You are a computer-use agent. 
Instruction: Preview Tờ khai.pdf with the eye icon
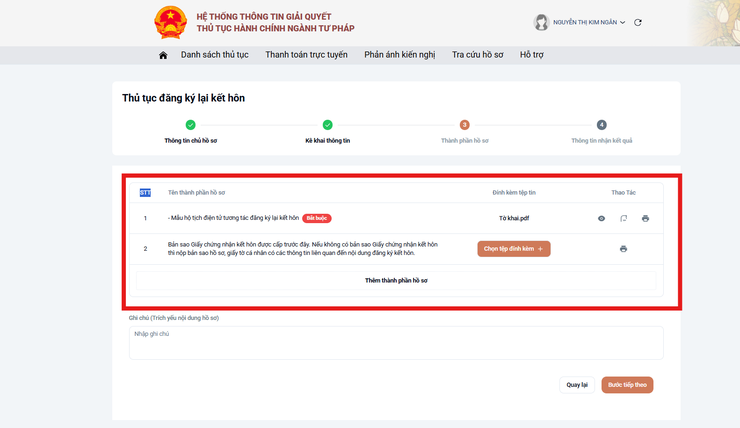tap(601, 218)
